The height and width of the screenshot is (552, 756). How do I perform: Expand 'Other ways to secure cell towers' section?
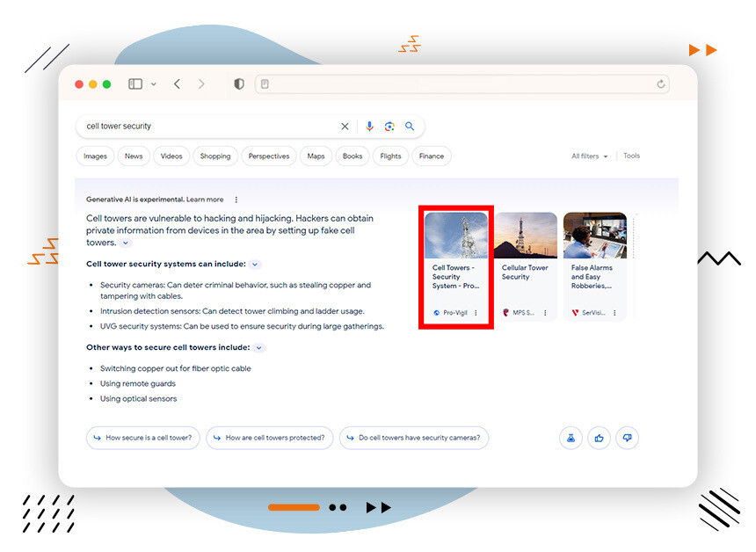[259, 348]
